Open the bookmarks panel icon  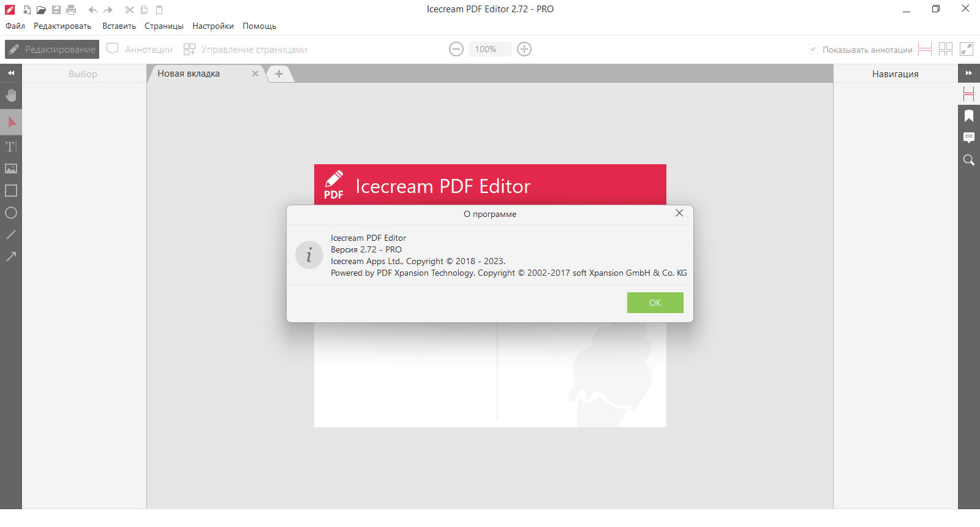969,116
